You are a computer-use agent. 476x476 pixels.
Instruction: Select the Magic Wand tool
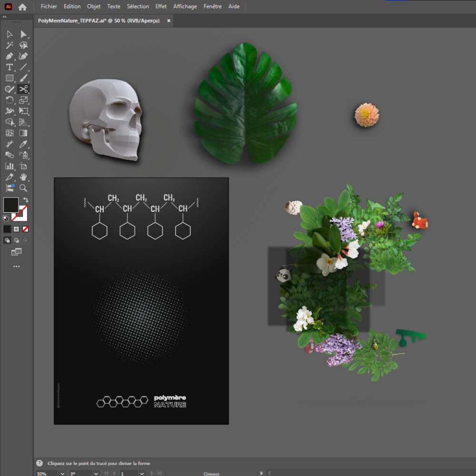click(x=10, y=45)
